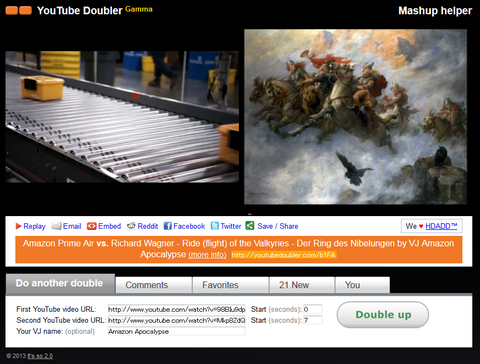Image resolution: width=480 pixels, height=364 pixels.
Task: Open the Embed link
Action: click(109, 226)
